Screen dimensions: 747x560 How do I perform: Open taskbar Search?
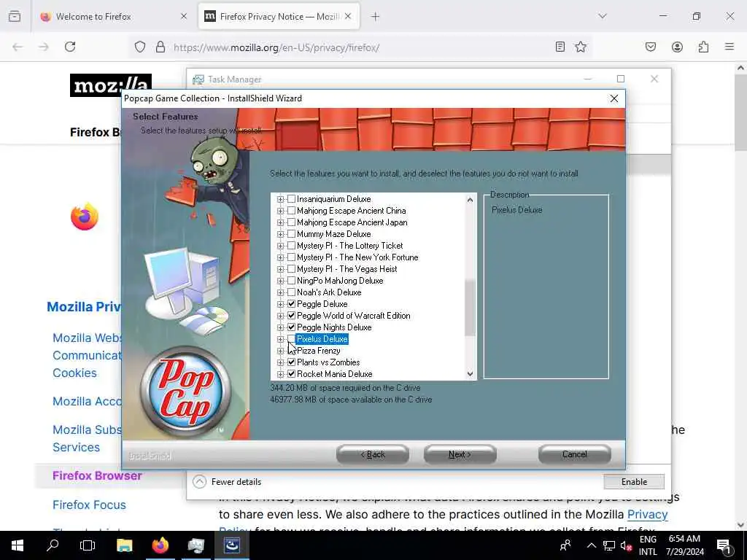tap(53, 545)
